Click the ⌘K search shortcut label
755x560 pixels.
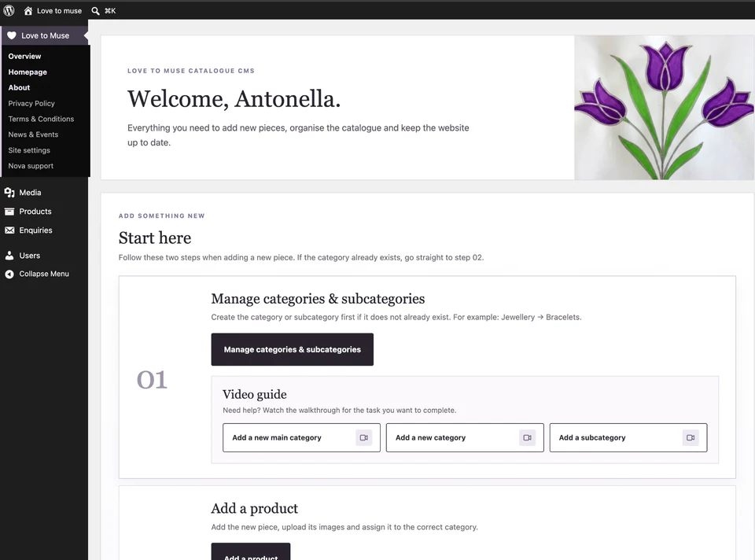110,10
